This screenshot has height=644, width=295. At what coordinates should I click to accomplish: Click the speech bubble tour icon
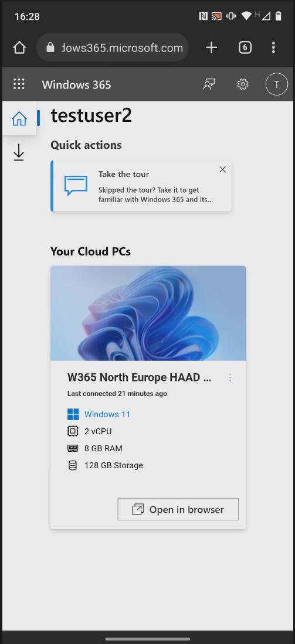tap(76, 186)
